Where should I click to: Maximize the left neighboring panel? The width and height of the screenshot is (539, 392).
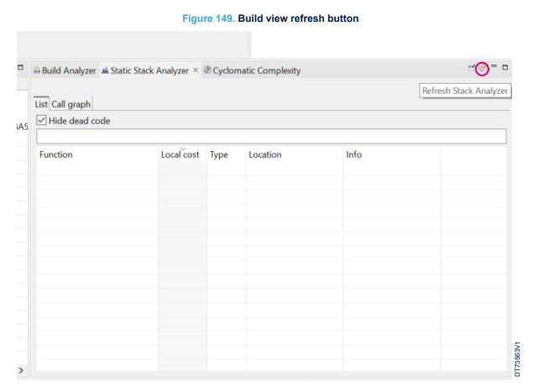pyautogui.click(x=21, y=67)
